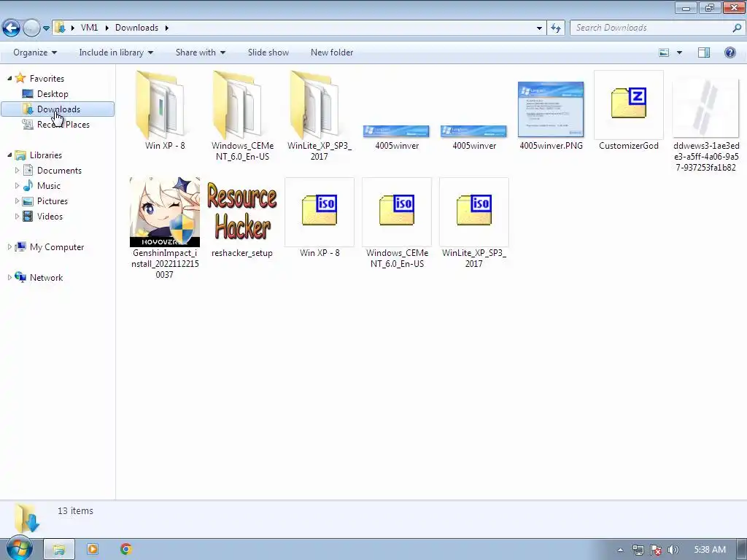The height and width of the screenshot is (560, 747).
Task: Click the Change your view icon
Action: tap(664, 52)
